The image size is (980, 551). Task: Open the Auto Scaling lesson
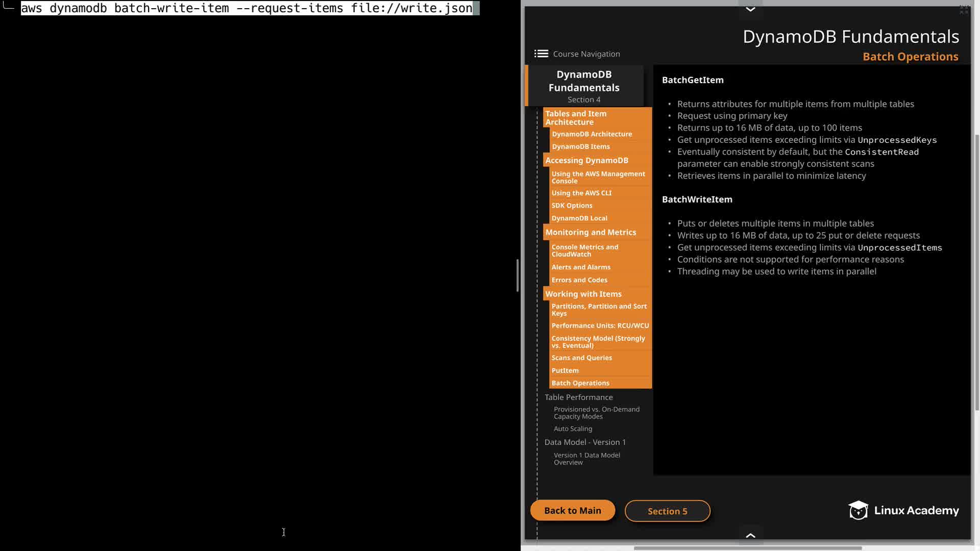pos(573,429)
